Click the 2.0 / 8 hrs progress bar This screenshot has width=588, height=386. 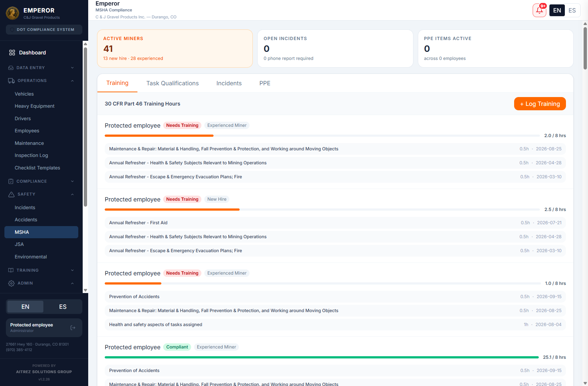pyautogui.click(x=322, y=136)
